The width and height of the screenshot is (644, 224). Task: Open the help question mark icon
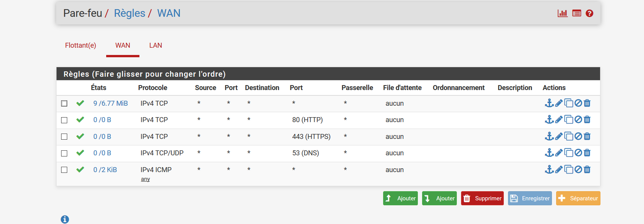click(589, 13)
